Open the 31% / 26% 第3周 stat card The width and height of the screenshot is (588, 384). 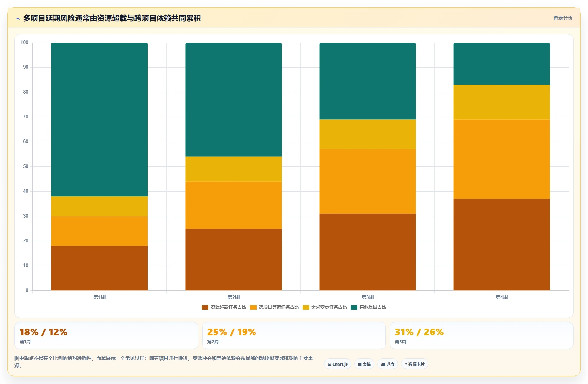(481, 336)
